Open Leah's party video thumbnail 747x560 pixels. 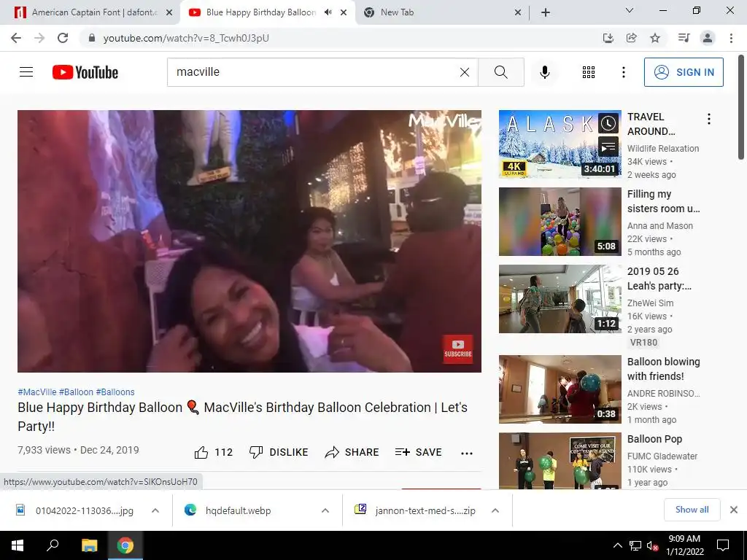[x=560, y=298]
